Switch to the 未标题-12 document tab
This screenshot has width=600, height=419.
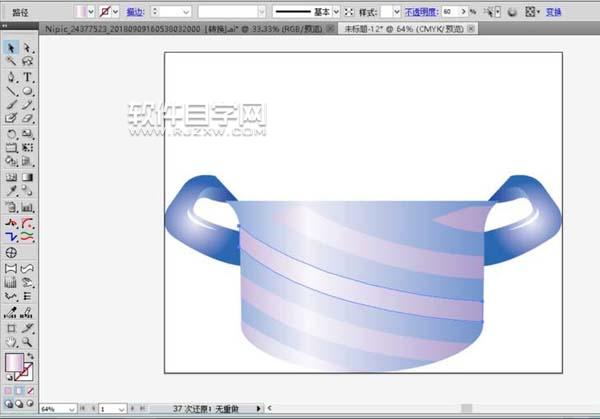tap(407, 30)
